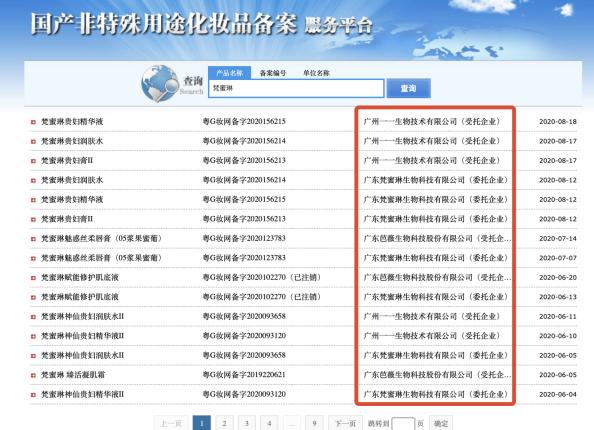Click the date 2020-06-11
The image size is (594, 430).
[558, 316]
